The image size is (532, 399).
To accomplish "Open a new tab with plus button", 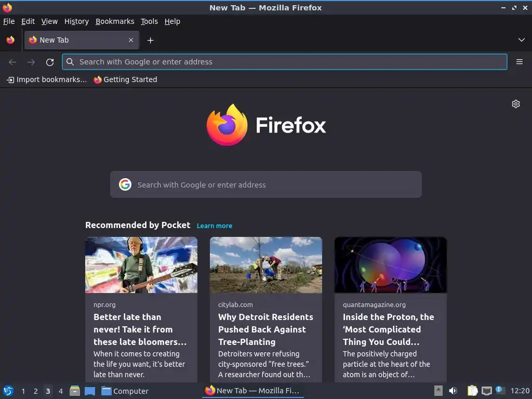I will click(150, 41).
